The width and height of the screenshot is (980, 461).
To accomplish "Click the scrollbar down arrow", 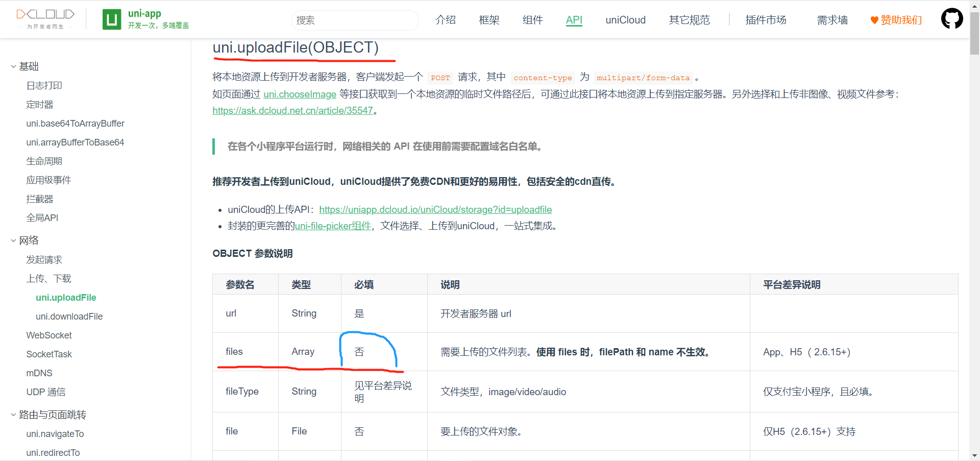I will [974, 455].
